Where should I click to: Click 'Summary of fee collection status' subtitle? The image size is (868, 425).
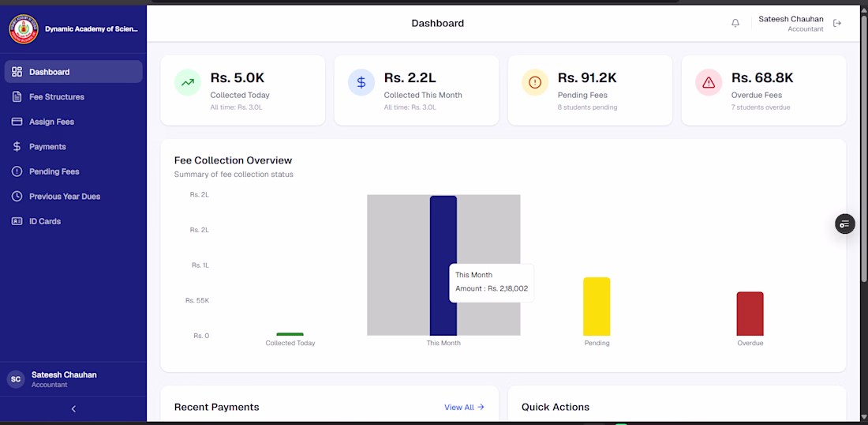pyautogui.click(x=234, y=174)
